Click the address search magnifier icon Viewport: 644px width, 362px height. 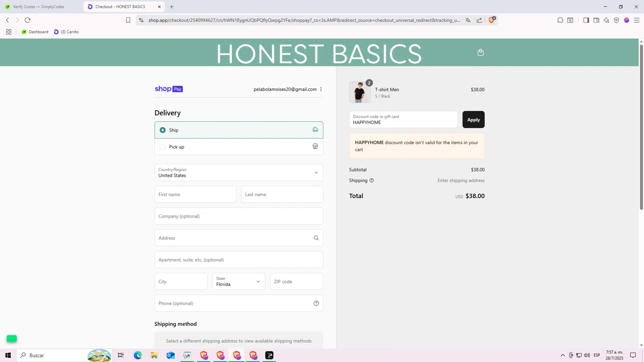tap(316, 238)
